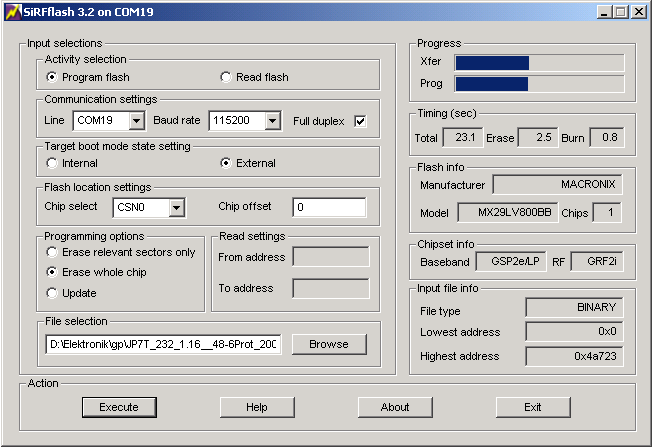
Task: Click the To address field
Action: tap(331, 288)
